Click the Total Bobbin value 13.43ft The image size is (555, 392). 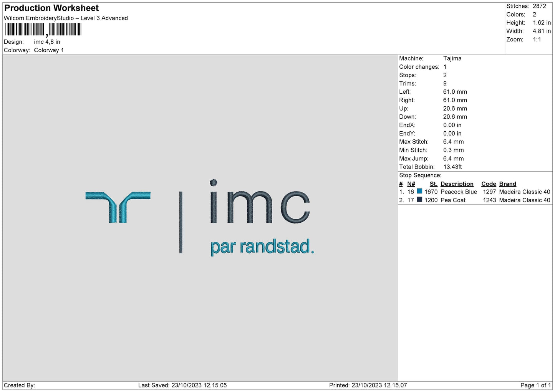(452, 167)
